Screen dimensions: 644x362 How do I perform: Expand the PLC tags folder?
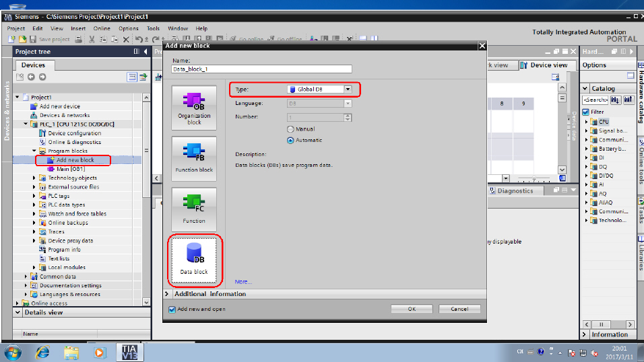(34, 196)
